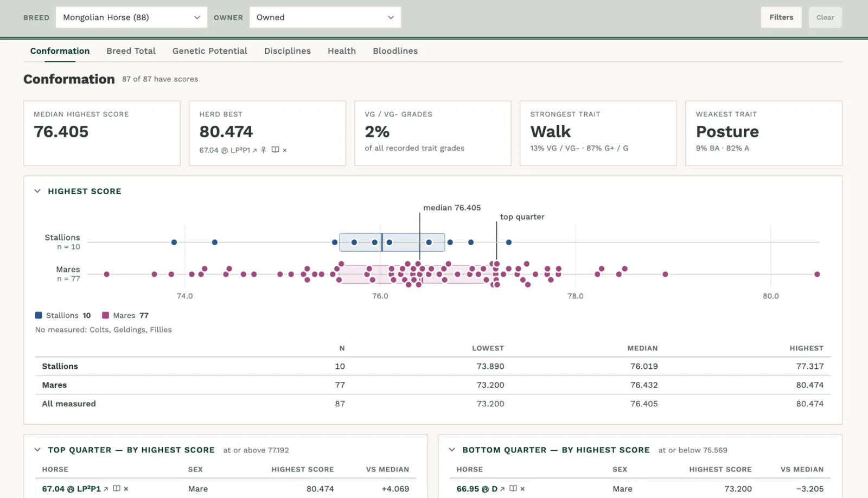Click x icon next to 66.95 @ D
The height and width of the screenshot is (498, 868).
coord(522,489)
